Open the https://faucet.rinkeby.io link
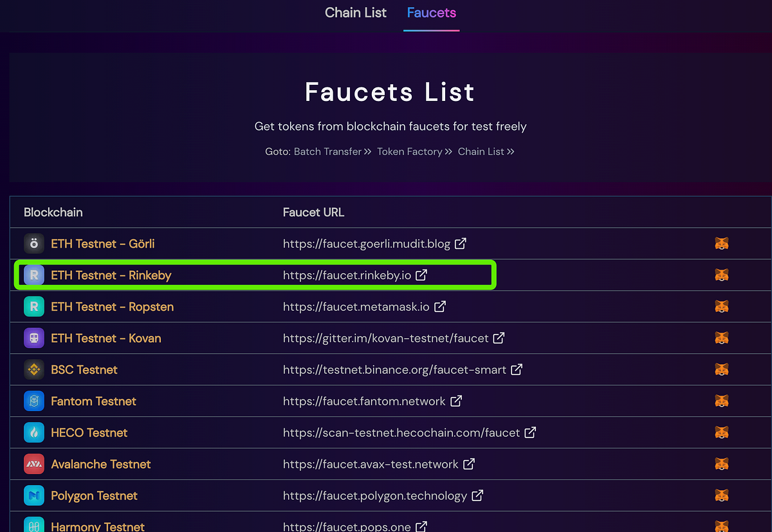 347,275
